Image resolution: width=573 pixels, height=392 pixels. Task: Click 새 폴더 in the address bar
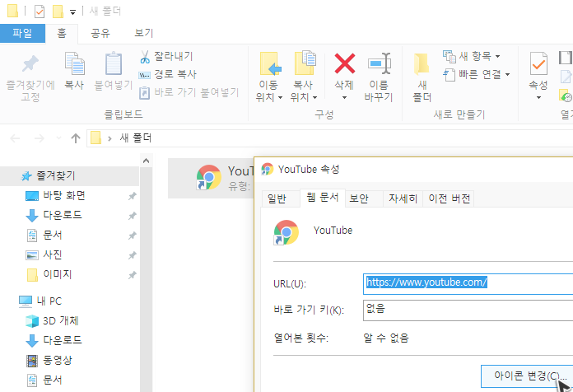click(x=136, y=138)
